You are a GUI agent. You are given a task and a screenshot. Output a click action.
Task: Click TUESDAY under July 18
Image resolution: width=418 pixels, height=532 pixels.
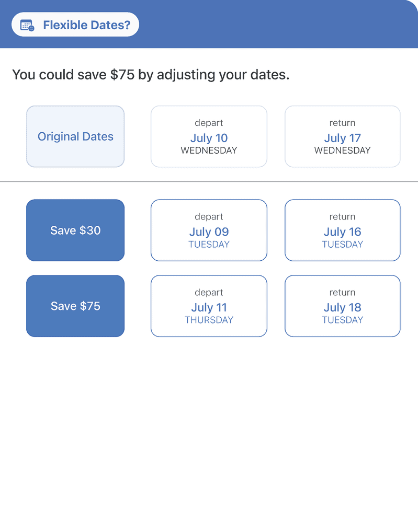(x=342, y=320)
